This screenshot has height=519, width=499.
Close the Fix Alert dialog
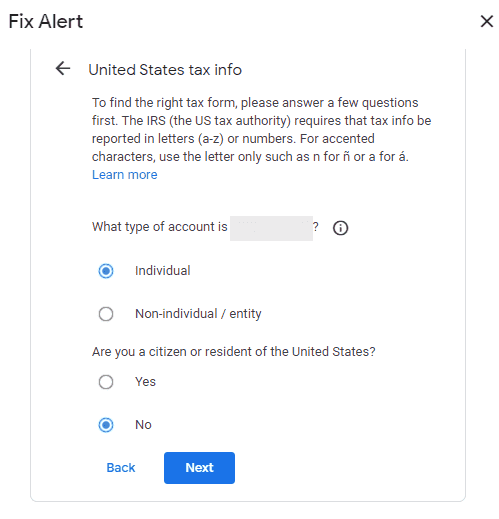click(x=486, y=21)
